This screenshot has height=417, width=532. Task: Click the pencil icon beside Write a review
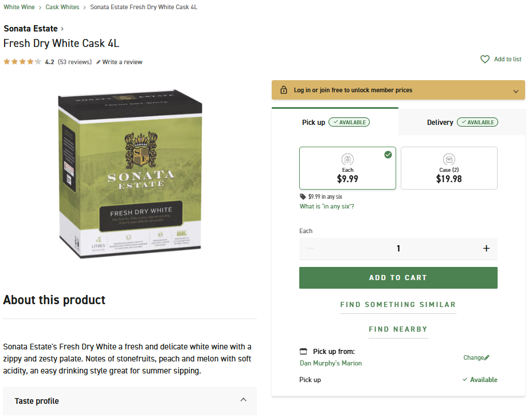(99, 62)
